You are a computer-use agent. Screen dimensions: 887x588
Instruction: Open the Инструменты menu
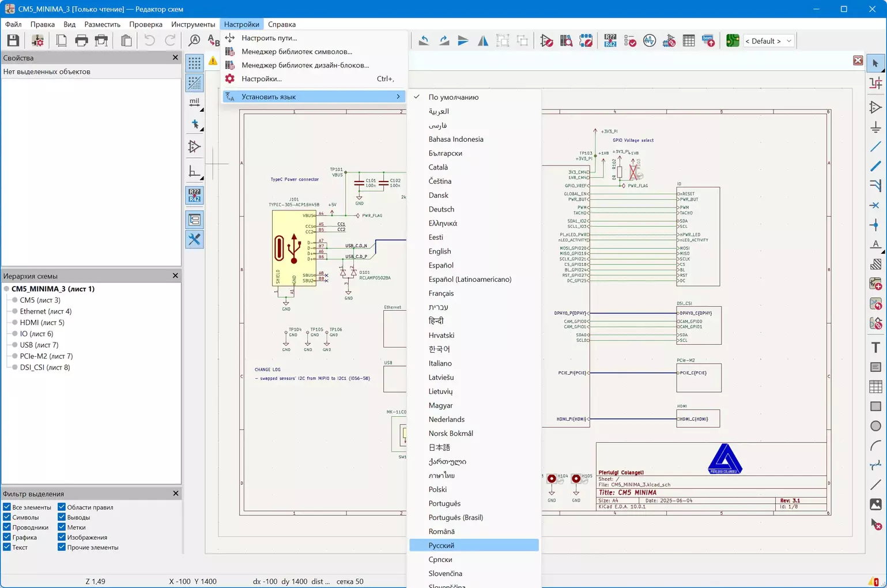[193, 24]
